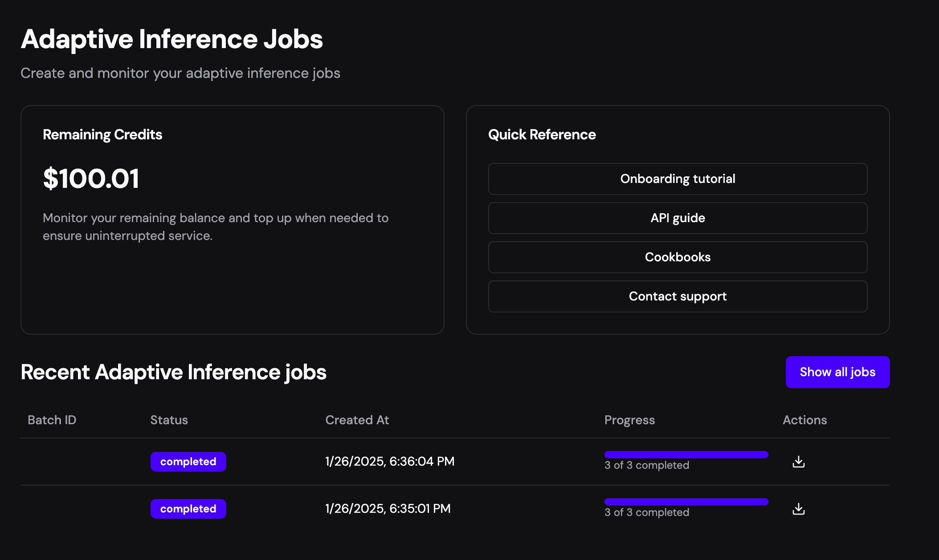Click the Batch ID column header
This screenshot has width=939, height=560.
[x=52, y=420]
